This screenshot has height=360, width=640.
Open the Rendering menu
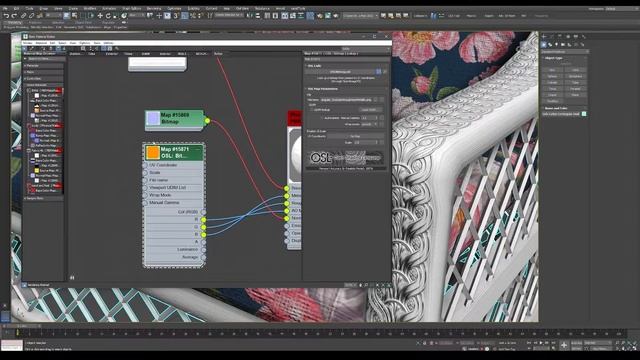click(154, 8)
